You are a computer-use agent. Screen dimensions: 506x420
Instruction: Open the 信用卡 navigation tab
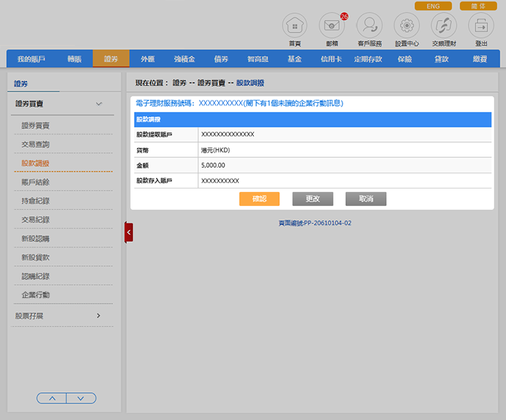click(331, 60)
